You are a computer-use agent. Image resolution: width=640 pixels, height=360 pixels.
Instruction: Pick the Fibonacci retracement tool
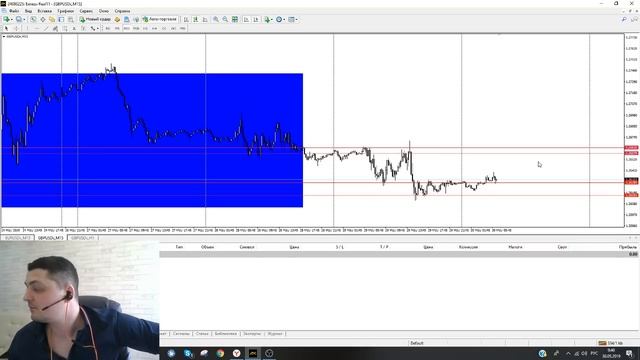pos(65,28)
